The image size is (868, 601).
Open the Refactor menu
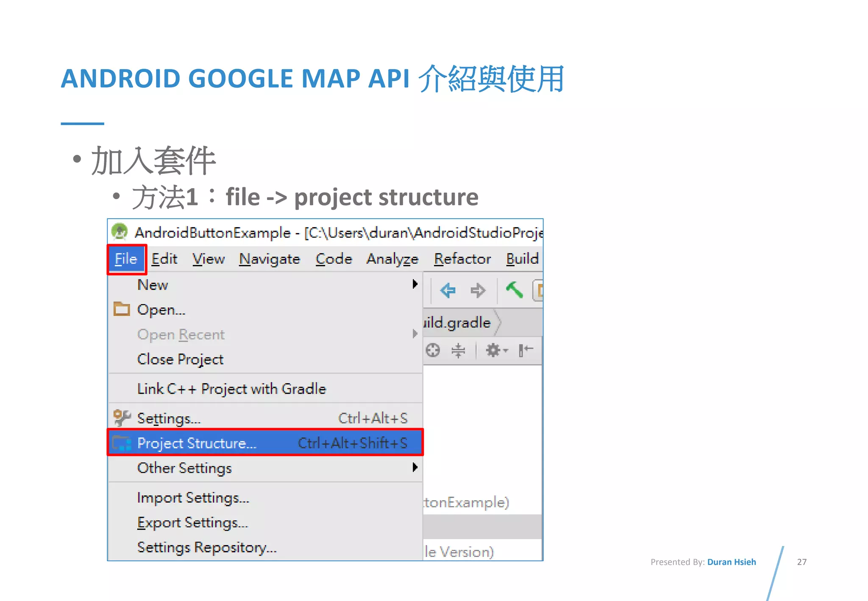(x=462, y=259)
